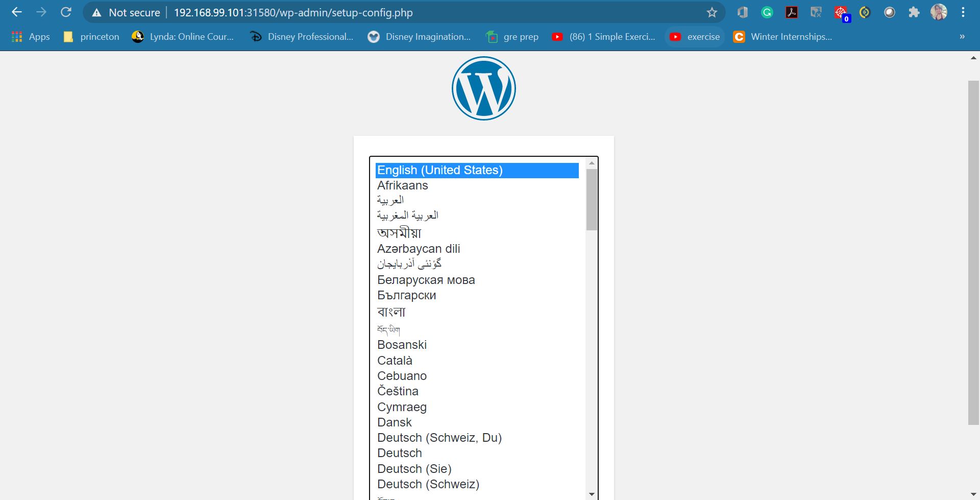Open Winter Internships... bookmark

782,37
